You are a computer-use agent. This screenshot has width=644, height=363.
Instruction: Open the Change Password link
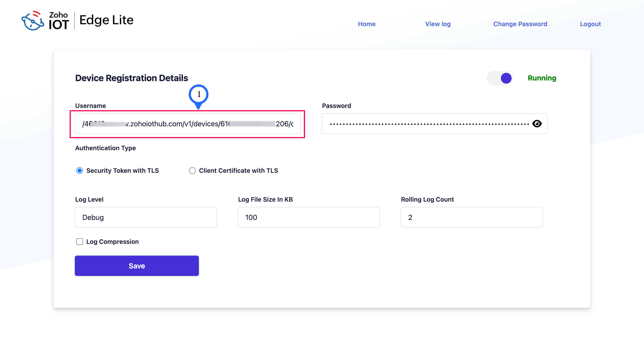click(520, 24)
